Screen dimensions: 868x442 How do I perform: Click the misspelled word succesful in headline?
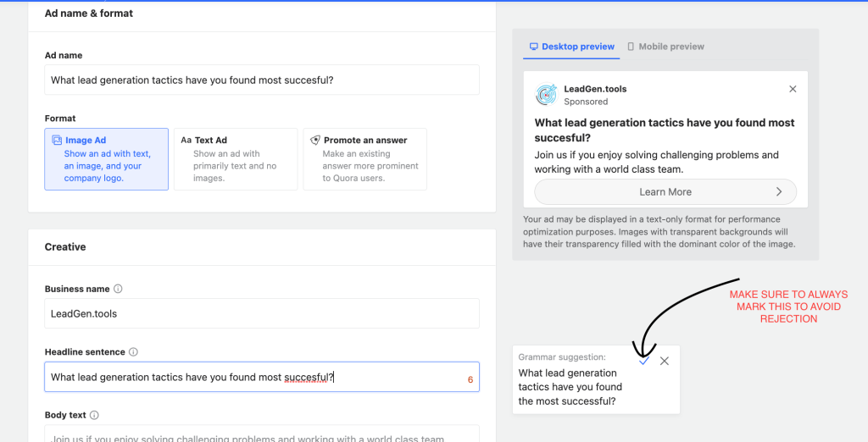pos(306,378)
